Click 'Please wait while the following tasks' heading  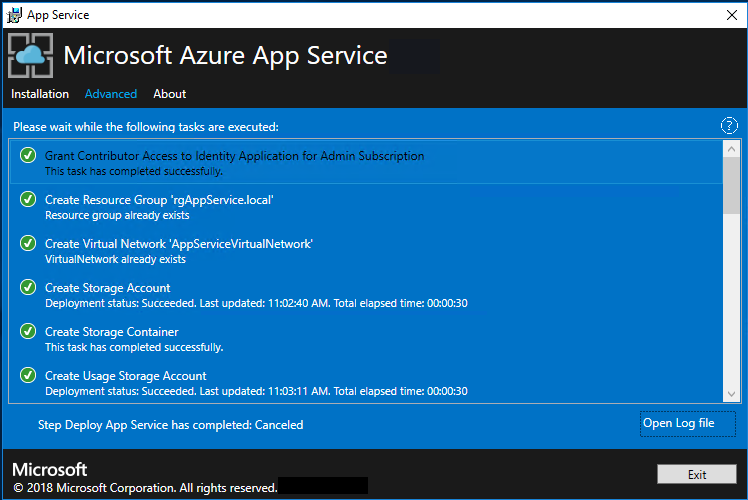pos(145,127)
